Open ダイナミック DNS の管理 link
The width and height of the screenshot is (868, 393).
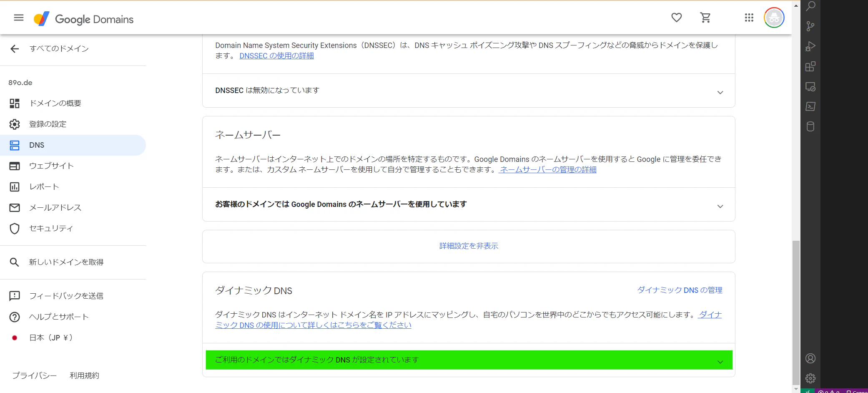[680, 290]
